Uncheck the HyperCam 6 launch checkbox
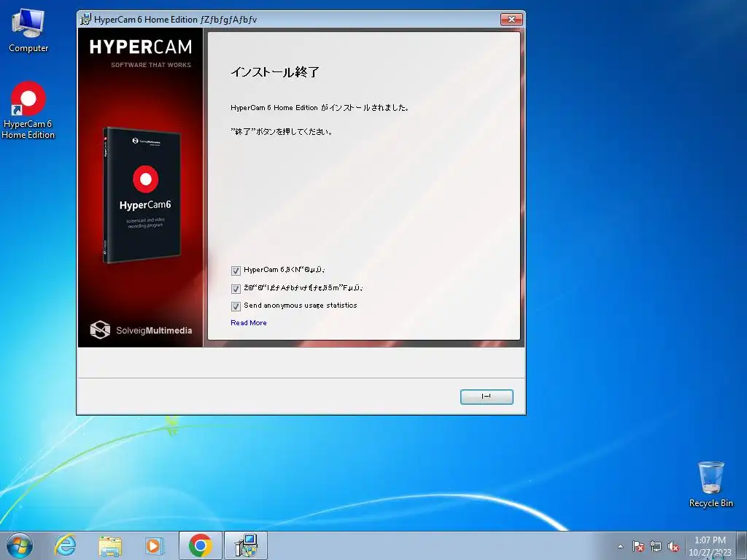The image size is (747, 560). (236, 271)
